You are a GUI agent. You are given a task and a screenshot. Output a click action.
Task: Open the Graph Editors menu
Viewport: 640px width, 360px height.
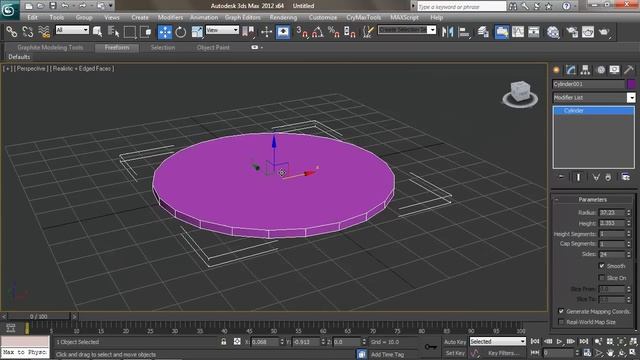click(242, 18)
